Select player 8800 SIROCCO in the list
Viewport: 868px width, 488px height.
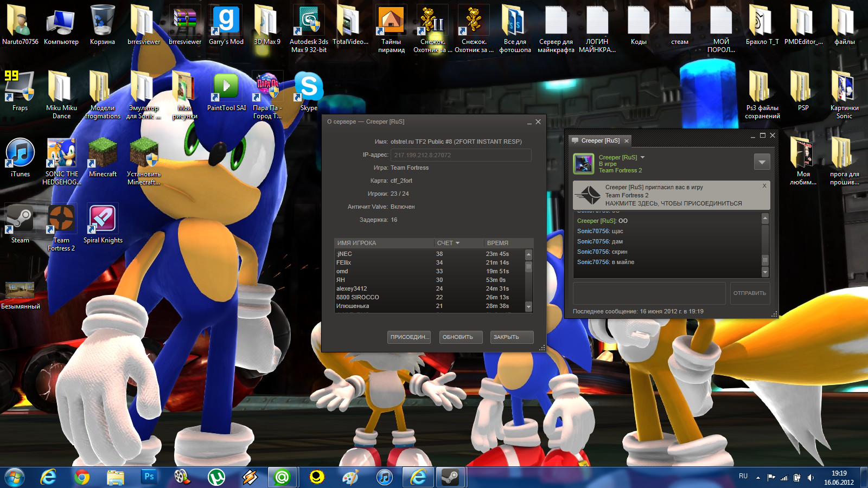pyautogui.click(x=430, y=297)
